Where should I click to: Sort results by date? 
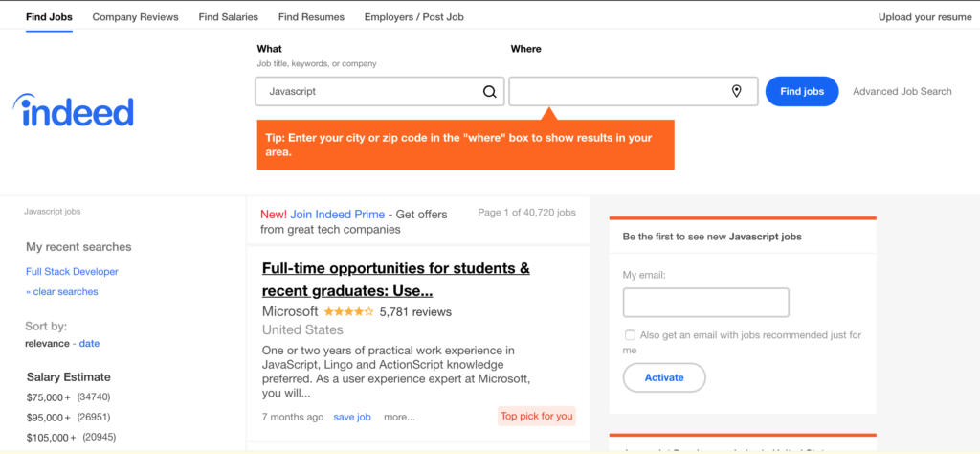tap(89, 343)
